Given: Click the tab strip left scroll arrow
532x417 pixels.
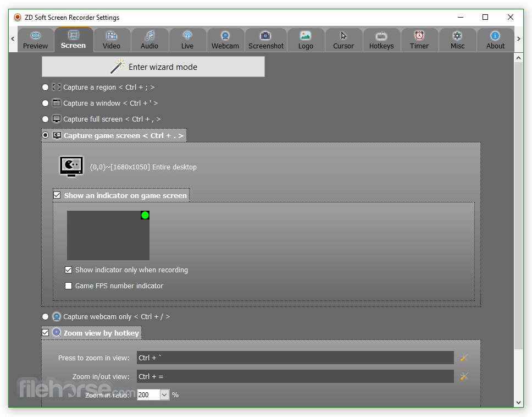Looking at the screenshot, I should (x=13, y=39).
